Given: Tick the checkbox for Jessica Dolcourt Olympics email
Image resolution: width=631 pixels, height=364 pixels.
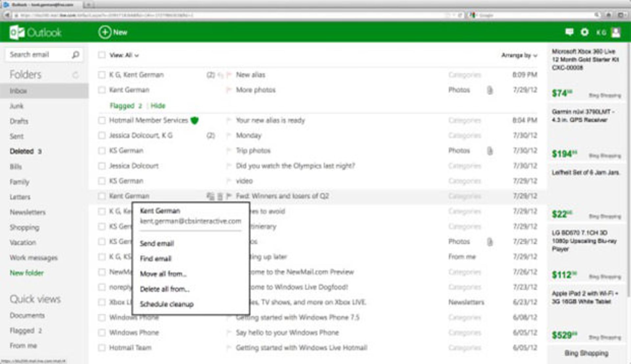Looking at the screenshot, I should coord(102,166).
